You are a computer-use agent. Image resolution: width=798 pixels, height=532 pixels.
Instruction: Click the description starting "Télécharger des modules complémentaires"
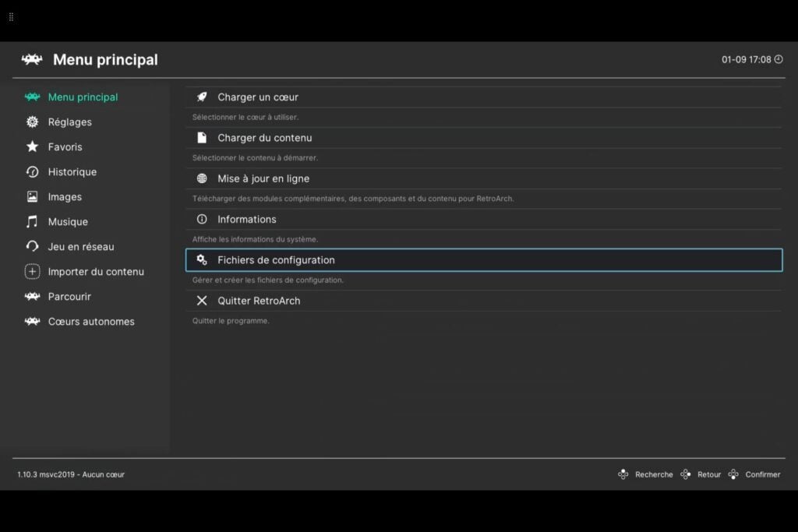[353, 199]
